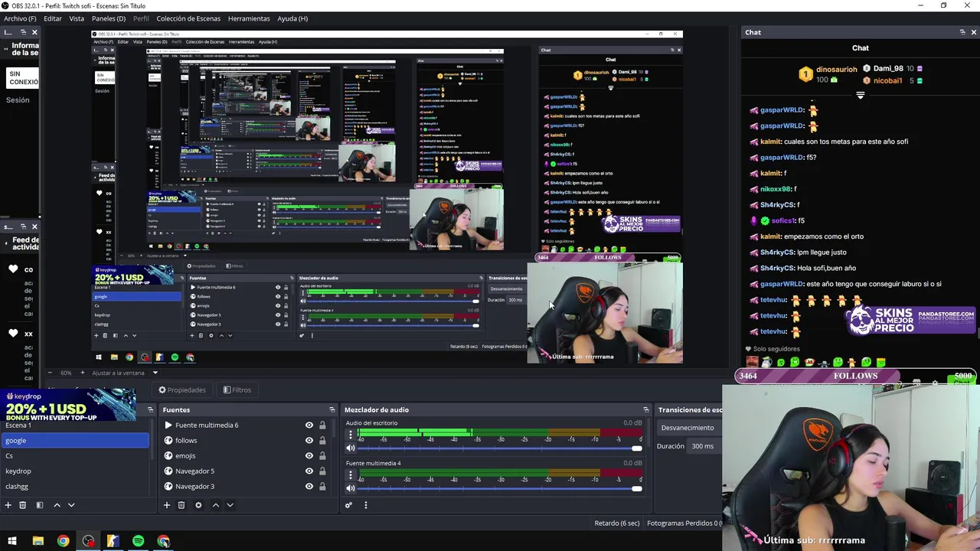Undock the Chat panel
The height and width of the screenshot is (551, 980).
pos(962,32)
